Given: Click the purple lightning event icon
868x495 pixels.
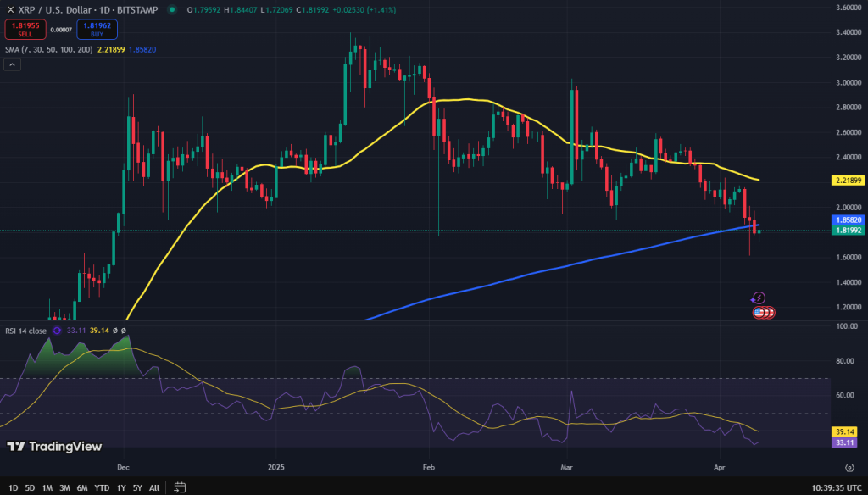Looking at the screenshot, I should [758, 298].
